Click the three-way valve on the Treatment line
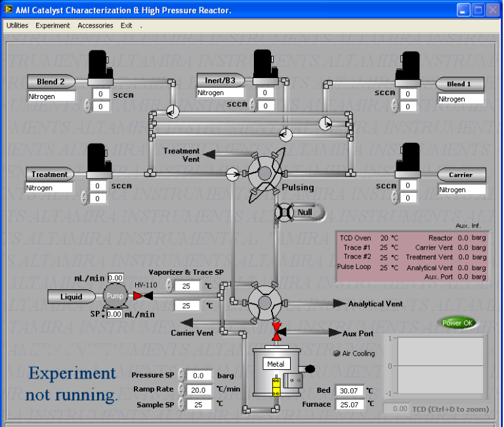Image resolution: width=504 pixels, height=427 pixels. (x=232, y=174)
